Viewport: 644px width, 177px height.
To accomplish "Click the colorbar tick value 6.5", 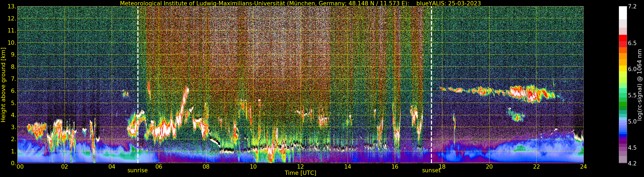I will (632, 43).
